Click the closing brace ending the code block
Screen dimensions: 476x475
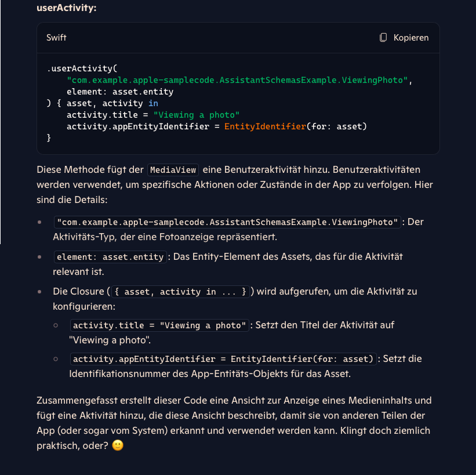tap(49, 138)
